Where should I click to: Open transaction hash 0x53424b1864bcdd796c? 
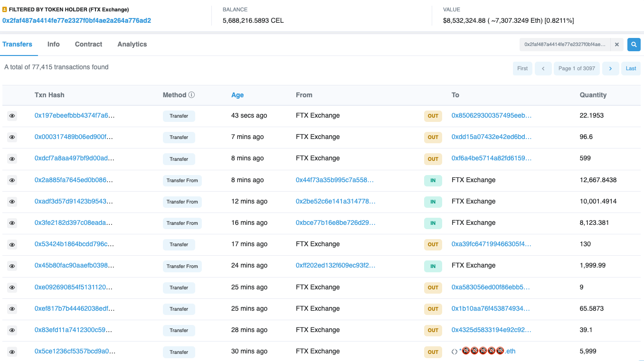[74, 244]
